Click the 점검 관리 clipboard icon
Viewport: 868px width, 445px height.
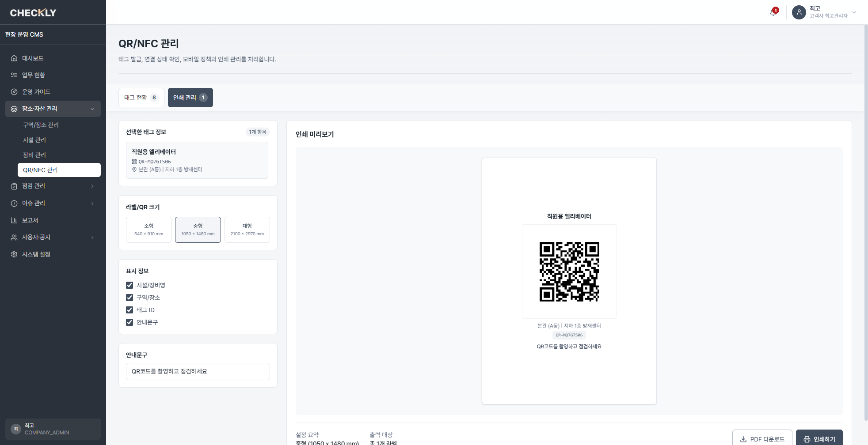pos(14,186)
